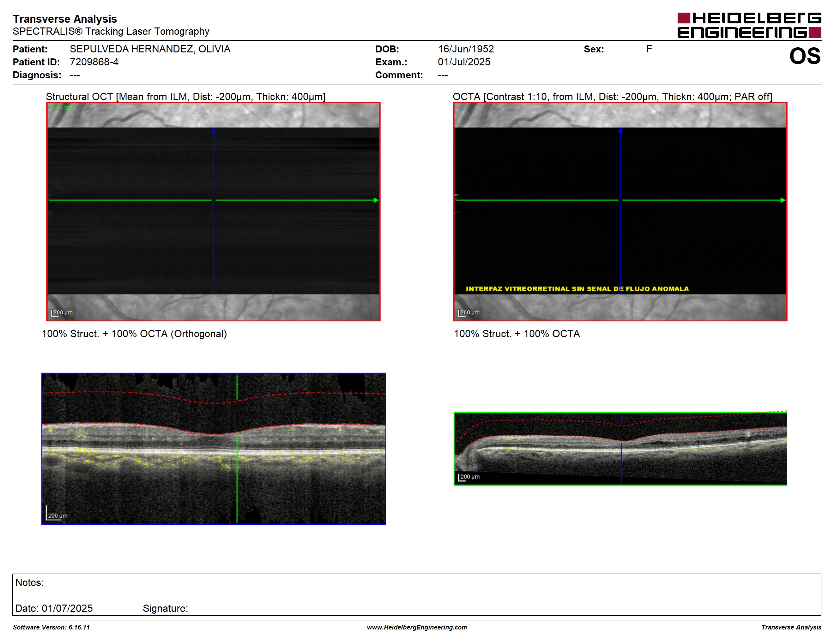Click the DOB value 16/Jun/1952
The image size is (834, 644).
tap(466, 49)
